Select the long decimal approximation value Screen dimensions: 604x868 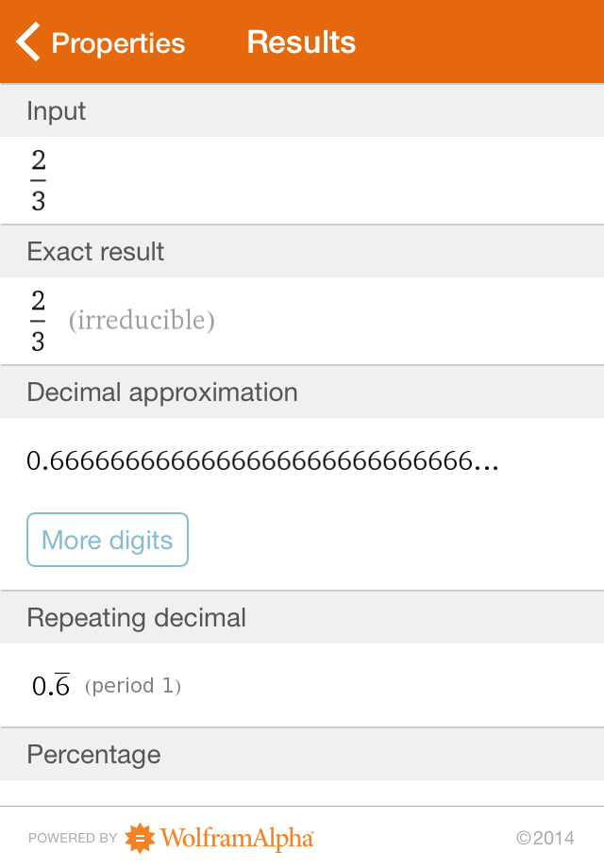coord(264,463)
